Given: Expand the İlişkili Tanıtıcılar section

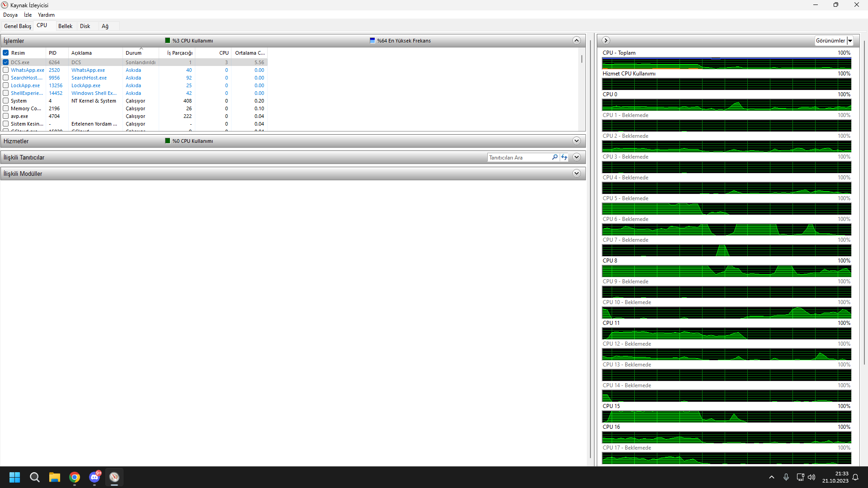Looking at the screenshot, I should (x=576, y=157).
